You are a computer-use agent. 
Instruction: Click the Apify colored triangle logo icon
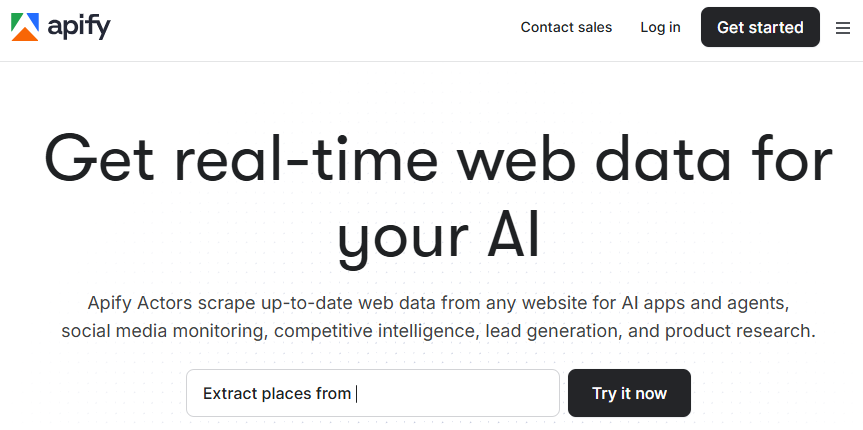coord(26,27)
